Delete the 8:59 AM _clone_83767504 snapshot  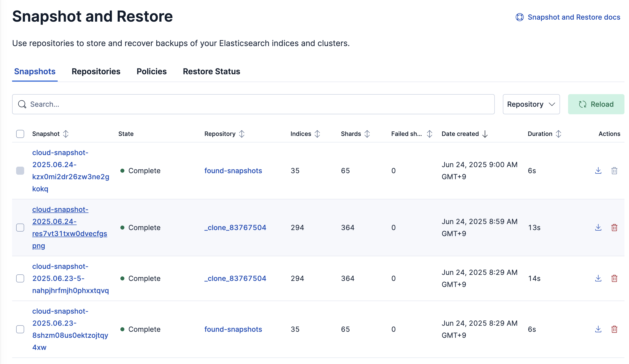point(614,228)
